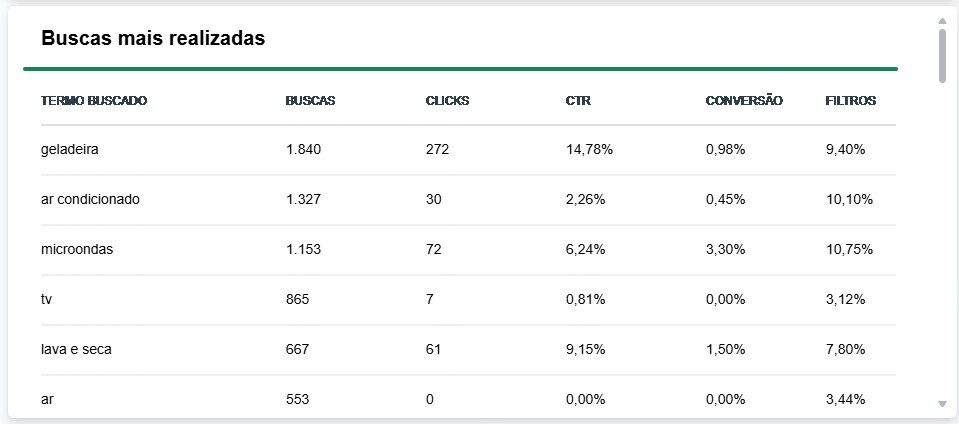Viewport: 959px width, 424px height.
Task: Select the geladeira search term row
Action: (468, 150)
